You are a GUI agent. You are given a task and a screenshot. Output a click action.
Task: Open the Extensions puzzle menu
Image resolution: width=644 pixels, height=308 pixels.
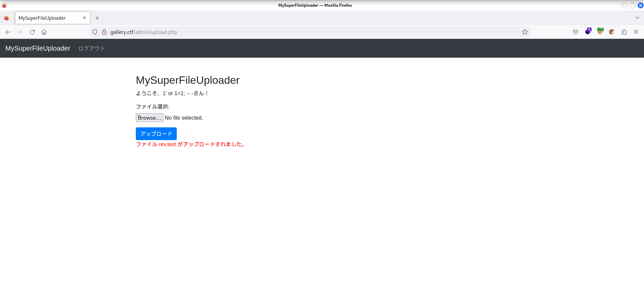624,32
